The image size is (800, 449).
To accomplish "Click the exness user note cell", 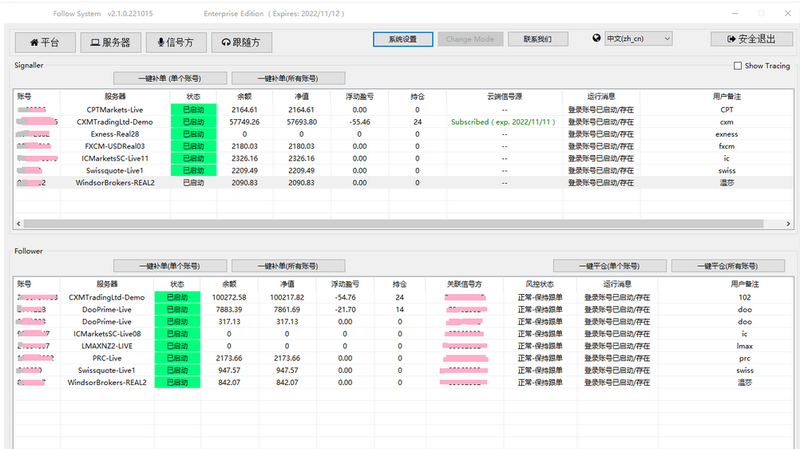I will click(727, 134).
